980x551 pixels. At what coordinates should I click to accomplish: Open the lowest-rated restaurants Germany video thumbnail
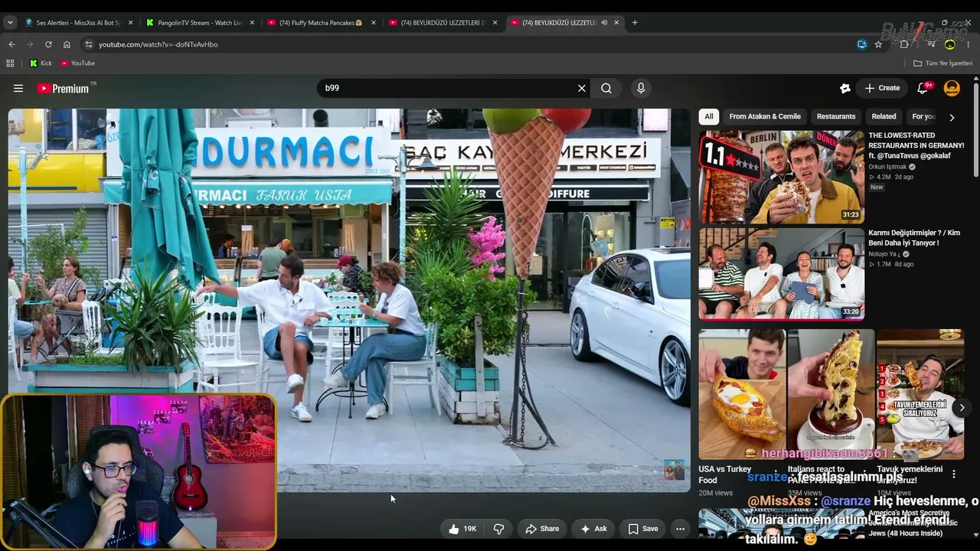[781, 177]
